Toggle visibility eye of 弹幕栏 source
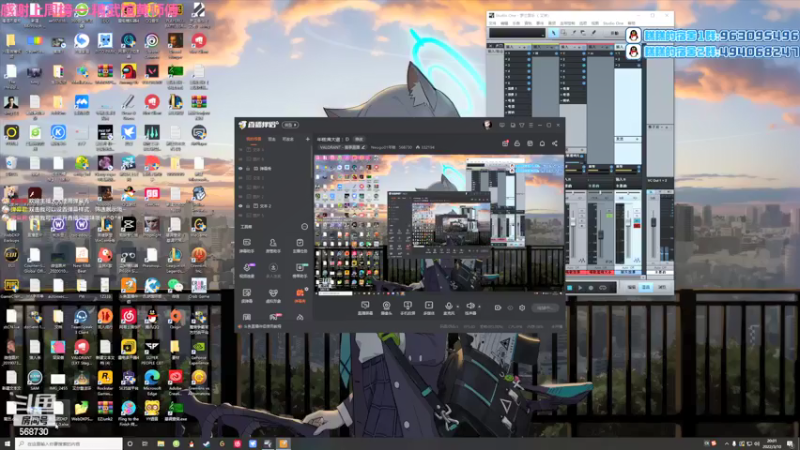The height and width of the screenshot is (450, 800). [x=241, y=168]
